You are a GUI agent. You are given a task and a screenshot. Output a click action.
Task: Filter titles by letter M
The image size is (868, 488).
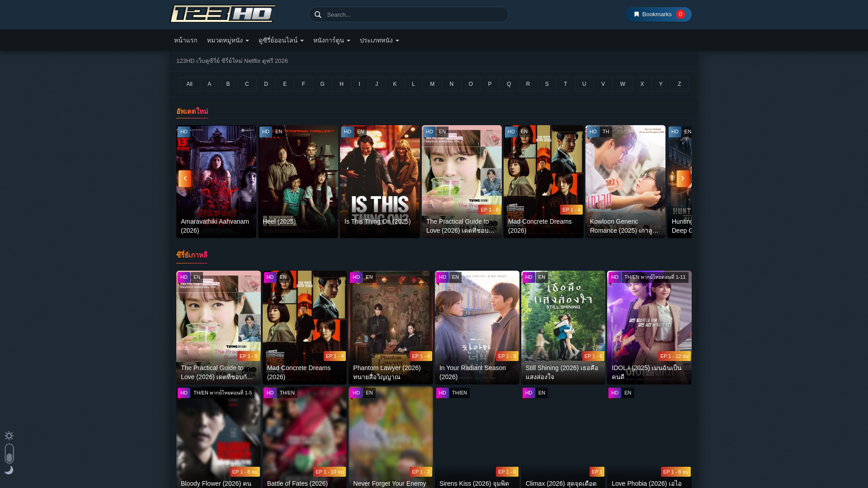coord(432,84)
